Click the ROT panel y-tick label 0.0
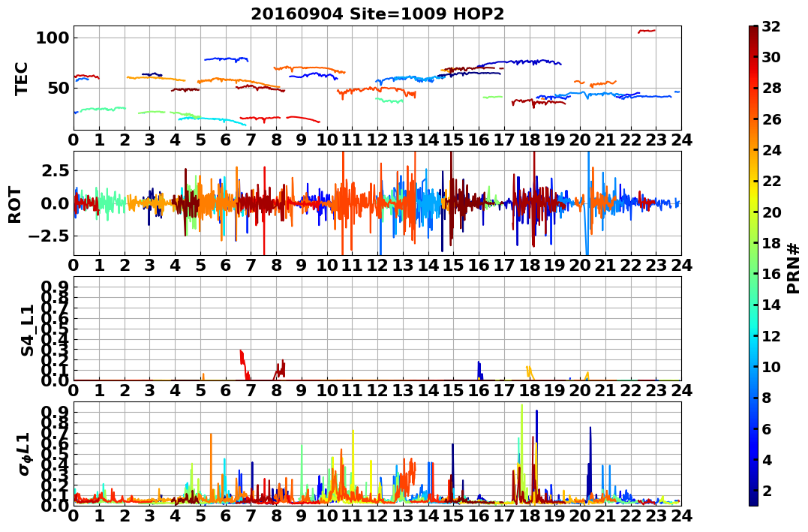 tap(53, 203)
